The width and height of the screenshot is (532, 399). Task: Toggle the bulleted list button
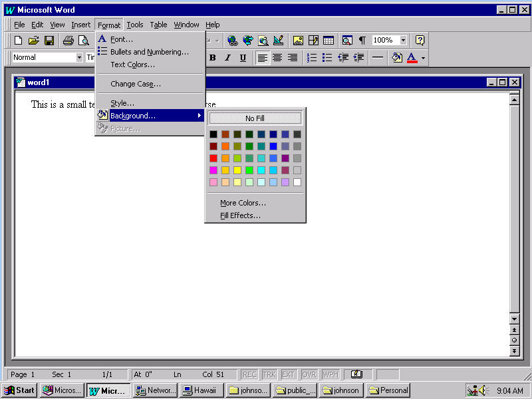click(x=327, y=58)
